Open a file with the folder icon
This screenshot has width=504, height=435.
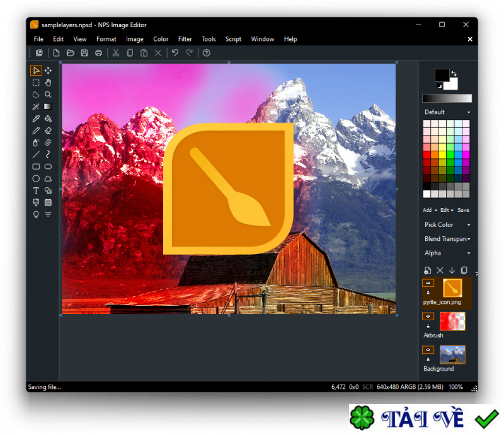coord(71,53)
